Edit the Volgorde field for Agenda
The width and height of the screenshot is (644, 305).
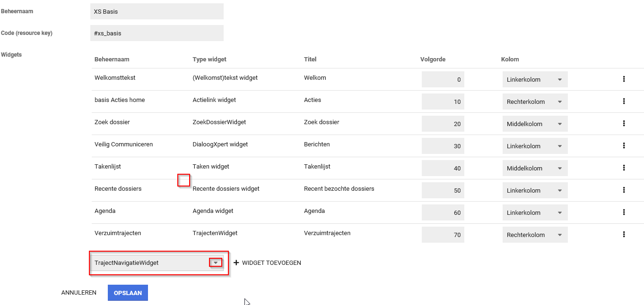click(443, 213)
